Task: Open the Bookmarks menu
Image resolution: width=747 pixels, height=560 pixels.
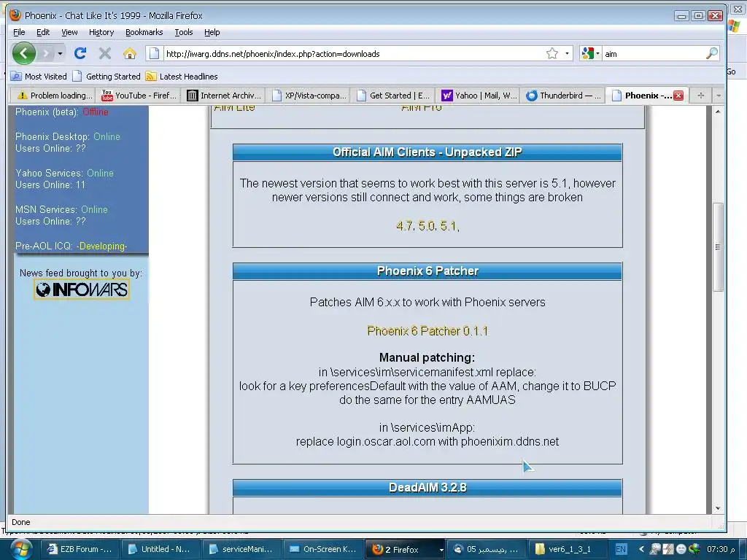Action: [x=144, y=32]
